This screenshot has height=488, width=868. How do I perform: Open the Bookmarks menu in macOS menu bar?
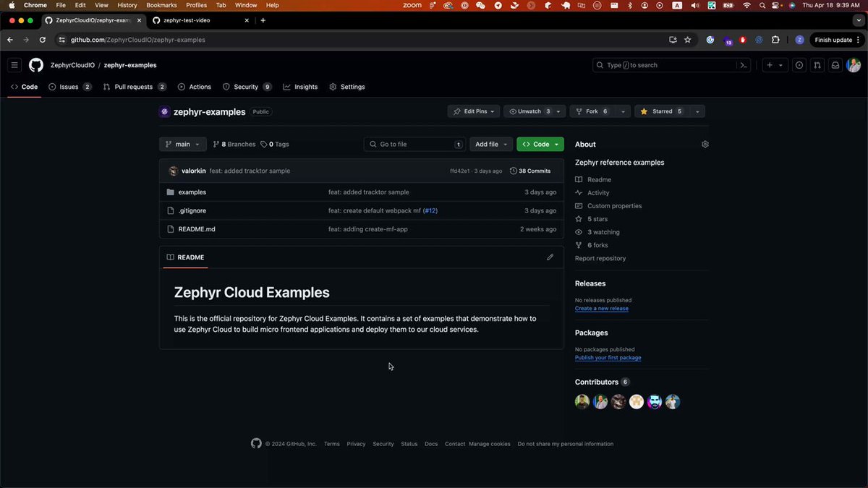click(161, 5)
